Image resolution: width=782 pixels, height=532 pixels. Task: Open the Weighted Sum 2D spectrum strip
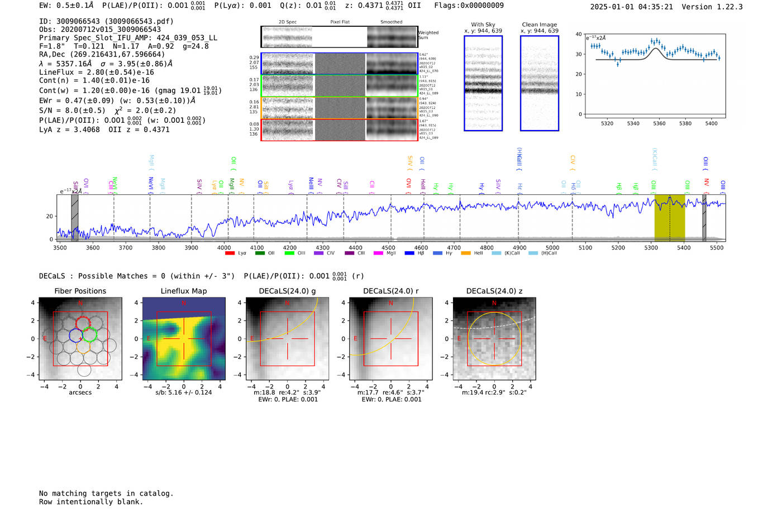click(x=339, y=37)
